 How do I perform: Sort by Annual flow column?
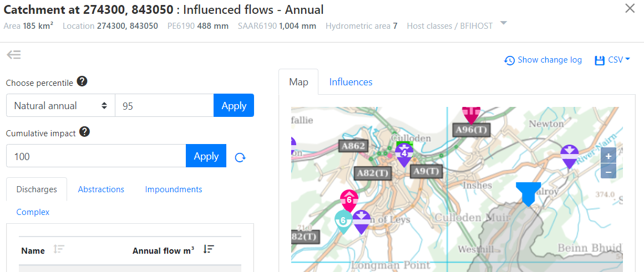click(209, 250)
